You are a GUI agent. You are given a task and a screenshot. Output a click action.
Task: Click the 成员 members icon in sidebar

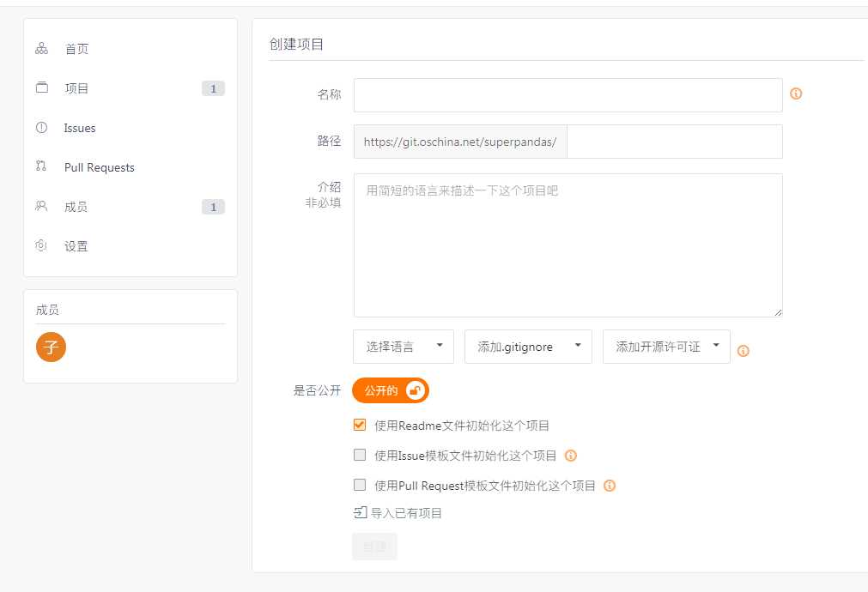coord(41,206)
